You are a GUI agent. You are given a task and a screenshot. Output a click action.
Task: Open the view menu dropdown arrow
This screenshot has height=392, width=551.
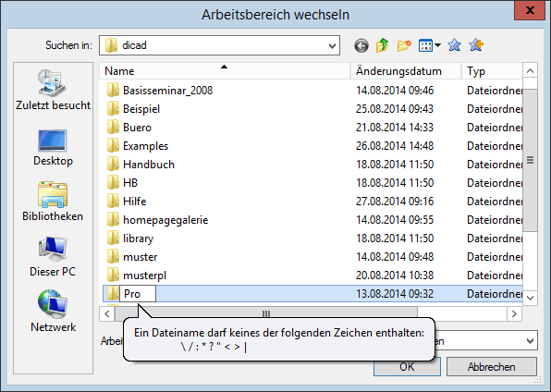(x=437, y=45)
